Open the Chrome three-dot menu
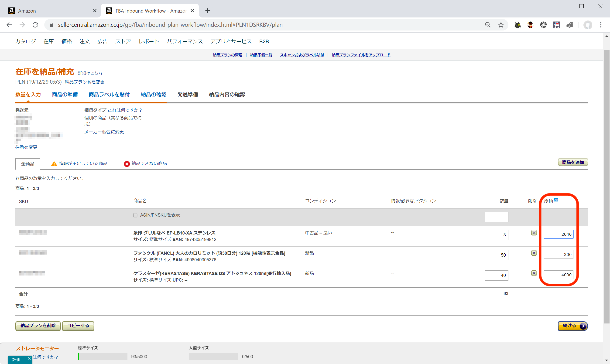 pos(601,25)
